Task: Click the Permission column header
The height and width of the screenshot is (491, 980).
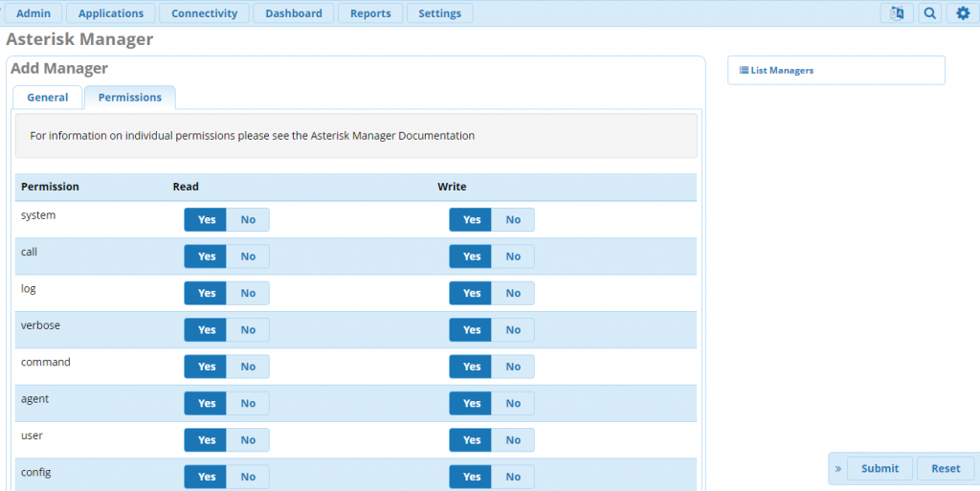Action: click(x=50, y=187)
